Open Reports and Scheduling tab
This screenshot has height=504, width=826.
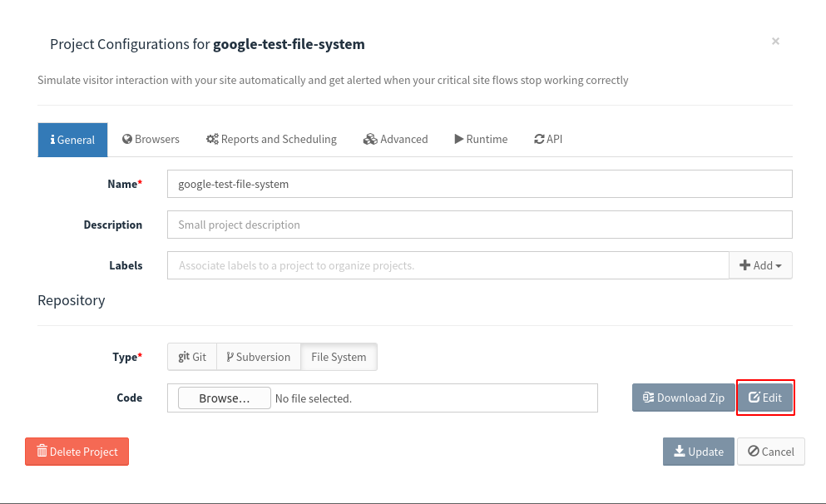click(271, 140)
